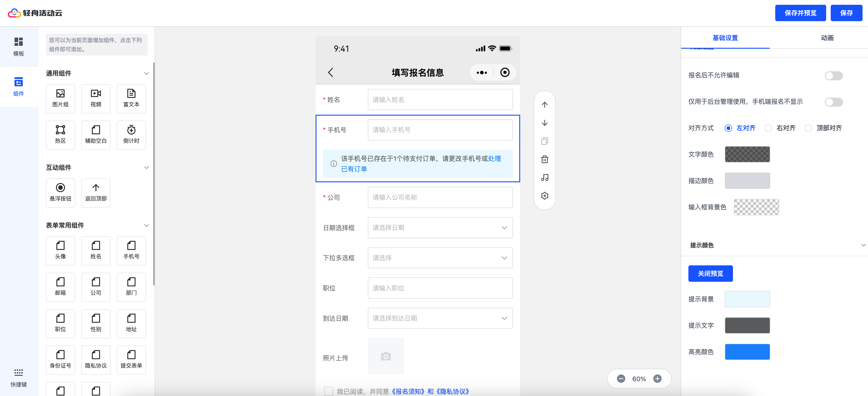Viewport: 868px width, 396px height.
Task: Switch to the 动画 tab
Action: click(827, 38)
